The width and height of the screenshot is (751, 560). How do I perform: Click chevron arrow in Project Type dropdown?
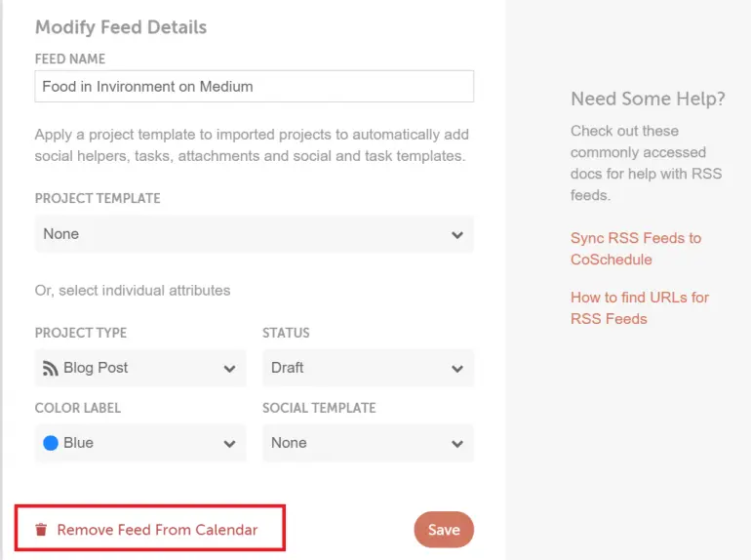pyautogui.click(x=229, y=369)
